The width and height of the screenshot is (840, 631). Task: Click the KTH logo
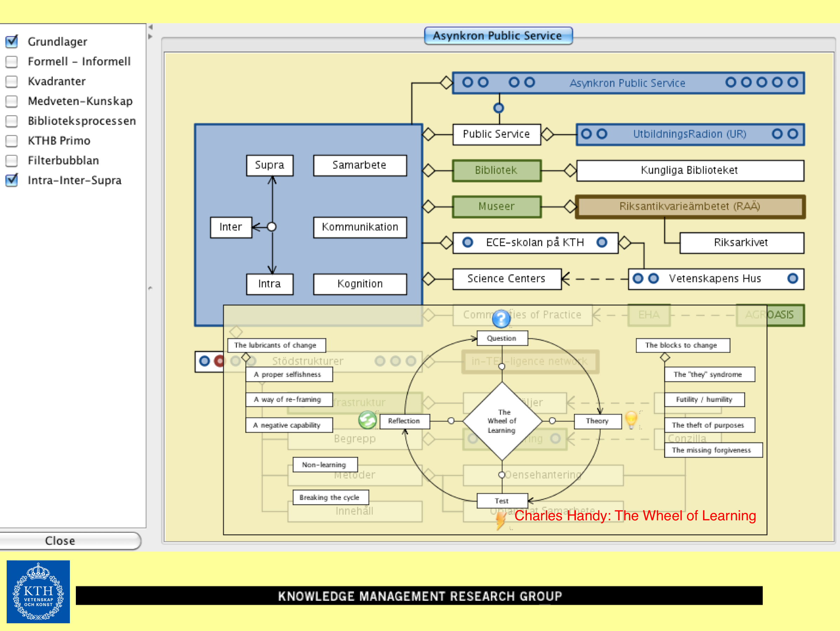38,592
